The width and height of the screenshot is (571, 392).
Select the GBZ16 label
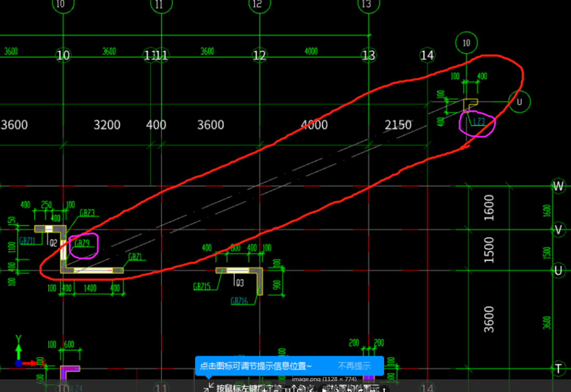tap(239, 301)
